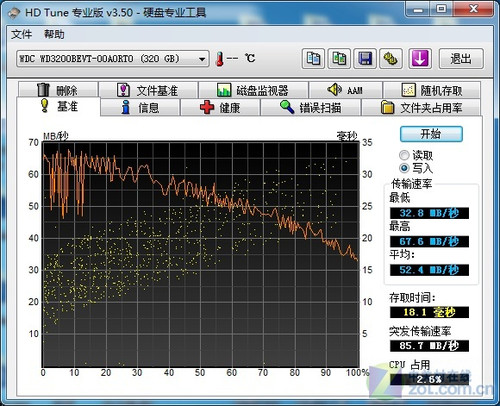500x406 pixels.
Task: Open the 错误扫描 tab with magnifier icon
Action: click(x=311, y=107)
